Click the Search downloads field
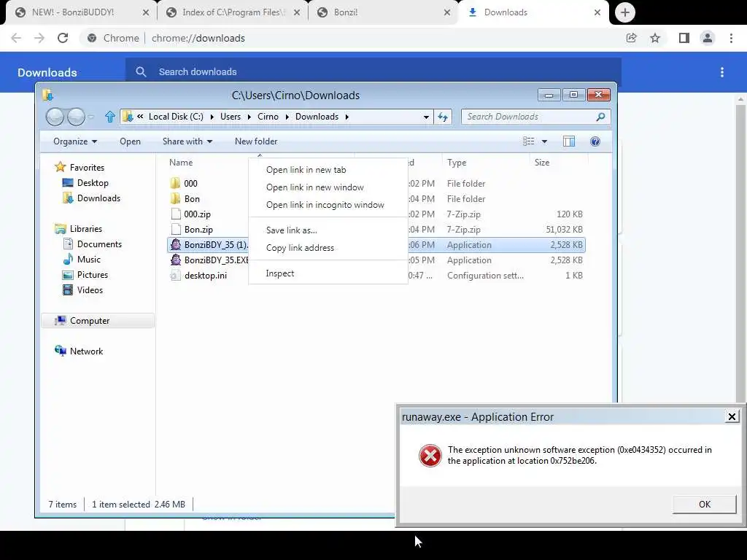The image size is (747, 560). pyautogui.click(x=373, y=72)
